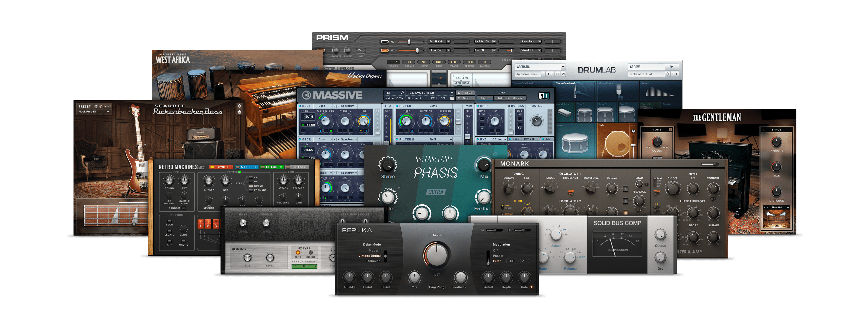This screenshot has height=326, width=868.
Task: Click the DrumLab save kit floppy icon
Action: click(563, 74)
